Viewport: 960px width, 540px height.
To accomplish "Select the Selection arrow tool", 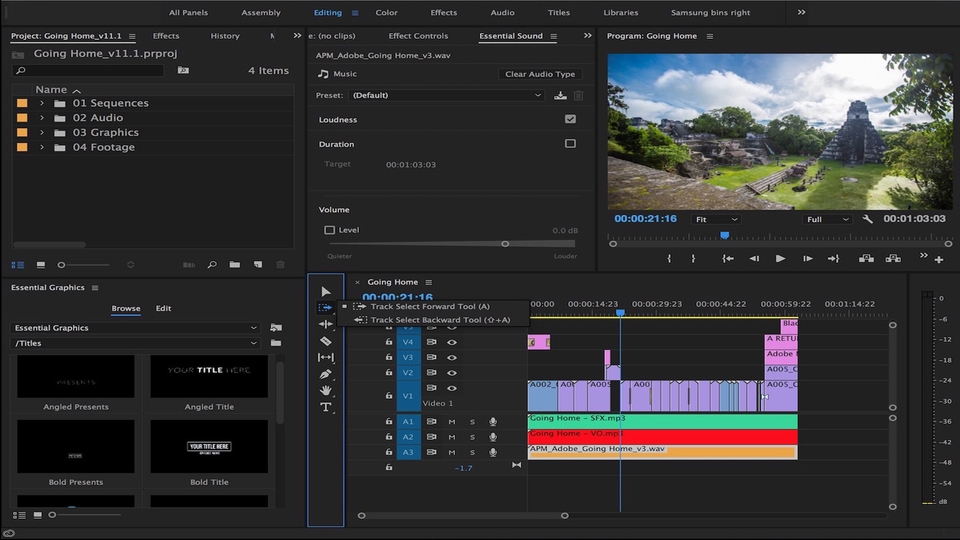I will [x=326, y=291].
